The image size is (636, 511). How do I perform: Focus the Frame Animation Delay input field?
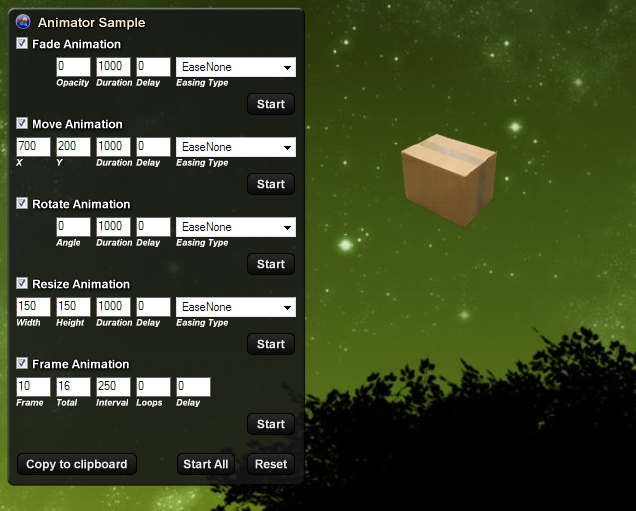(x=193, y=386)
